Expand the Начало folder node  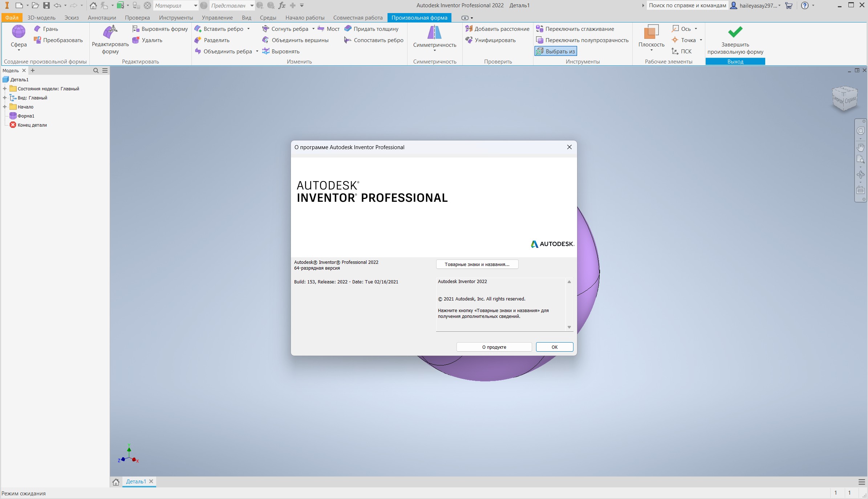5,107
